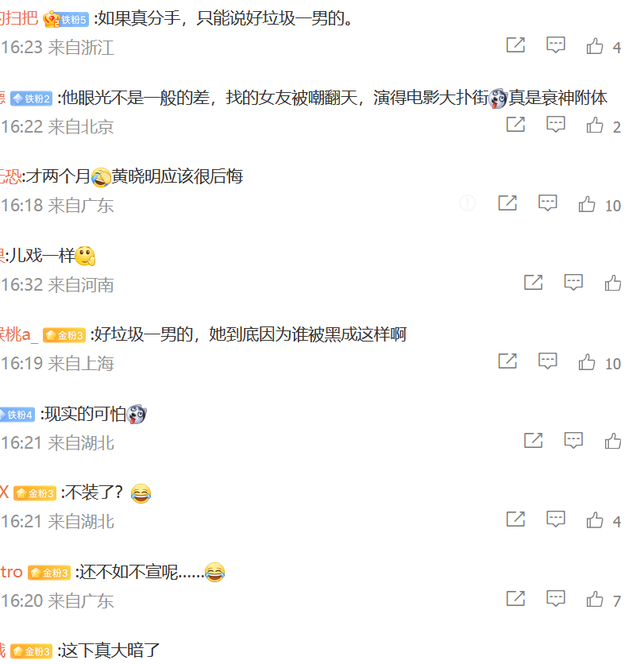Share the 黄晓明应该很后悔 comment
640x664 pixels.
coord(507,203)
